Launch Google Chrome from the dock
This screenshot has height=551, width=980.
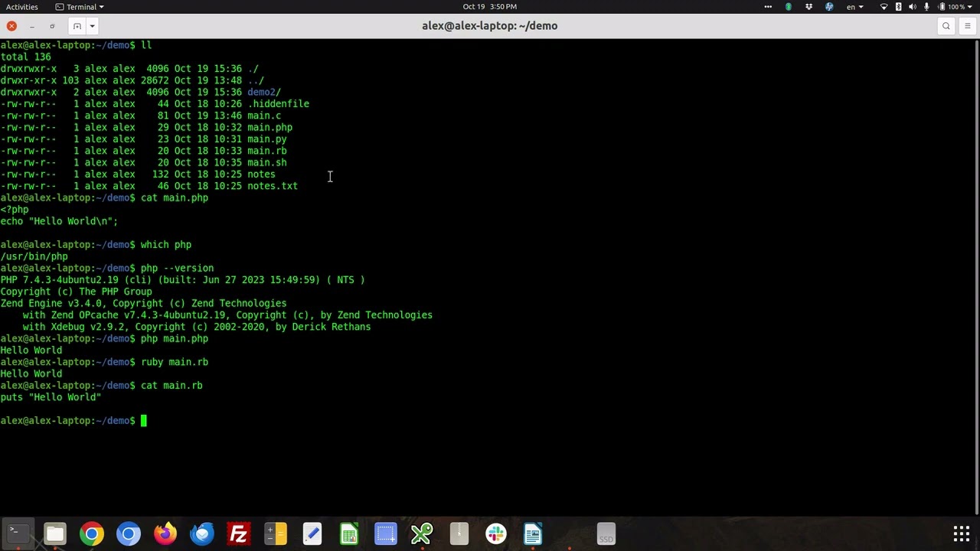coord(92,533)
